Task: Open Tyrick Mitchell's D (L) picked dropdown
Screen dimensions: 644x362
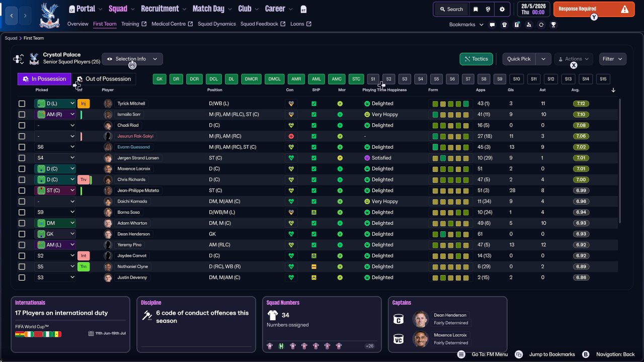Action: 55,104
